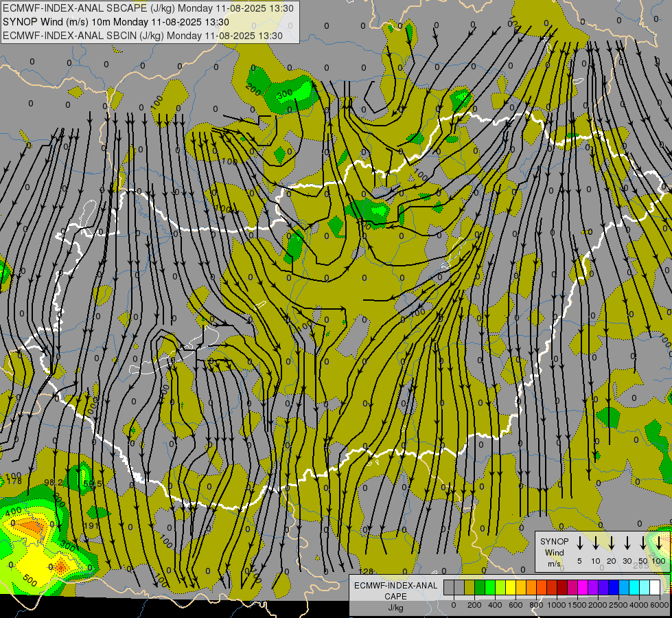
Task: Pick the olive swatch on the CAPE scale
Action: [470, 587]
